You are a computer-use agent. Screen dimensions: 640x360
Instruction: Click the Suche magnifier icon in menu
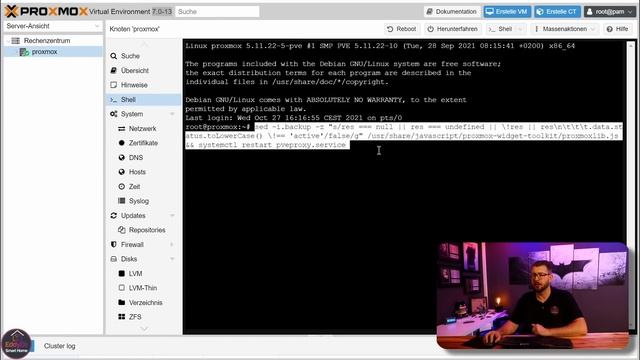(113, 56)
